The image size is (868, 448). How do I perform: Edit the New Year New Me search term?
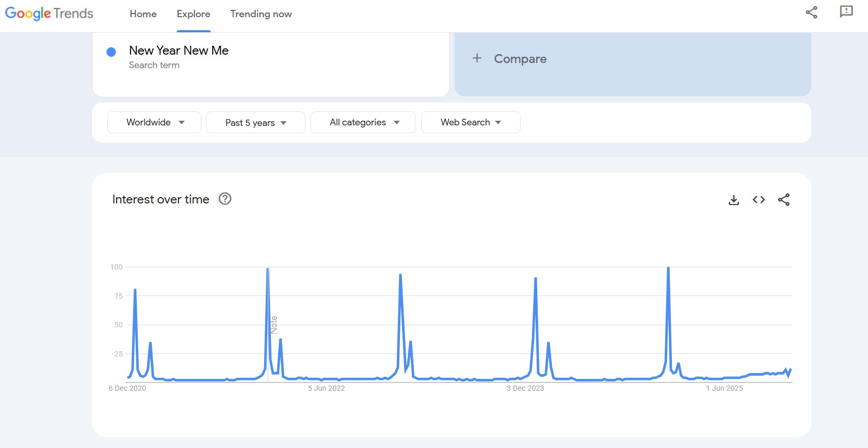pyautogui.click(x=179, y=50)
